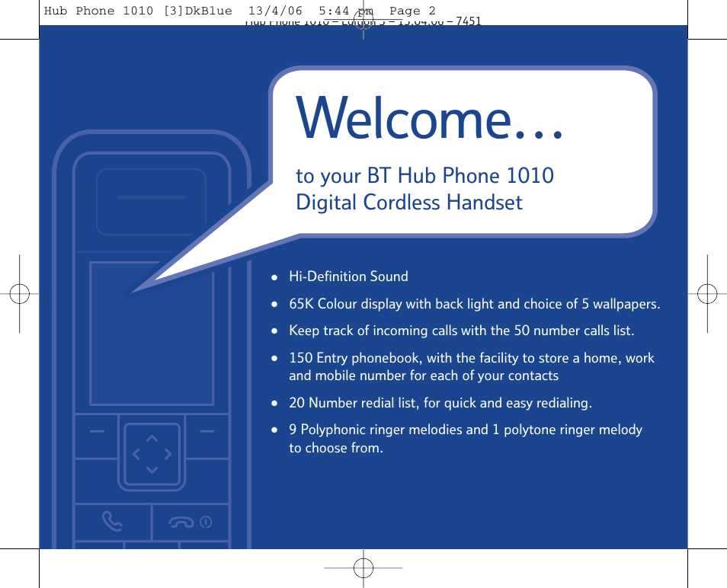
Task: Click the phone earpiece slot
Action: click(x=152, y=197)
